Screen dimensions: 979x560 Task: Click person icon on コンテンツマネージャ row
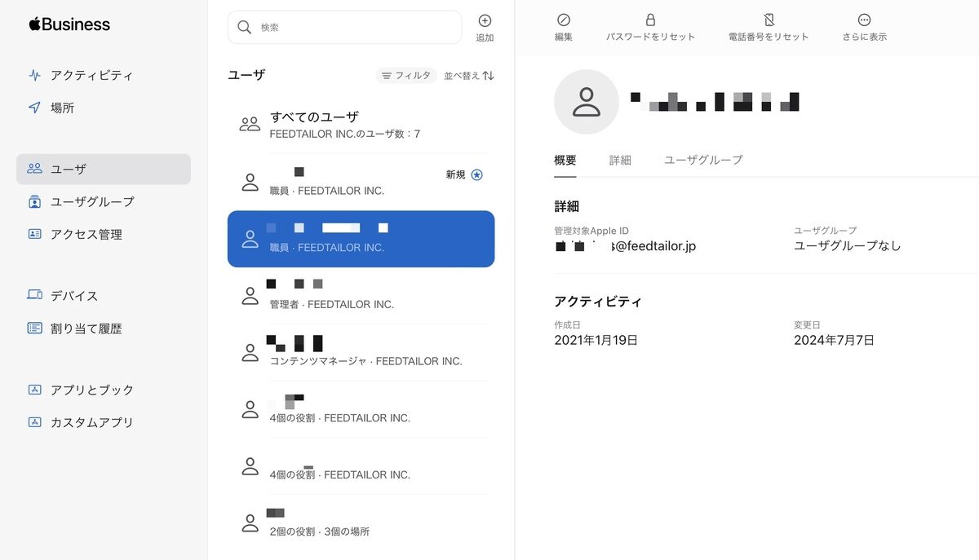click(x=250, y=353)
